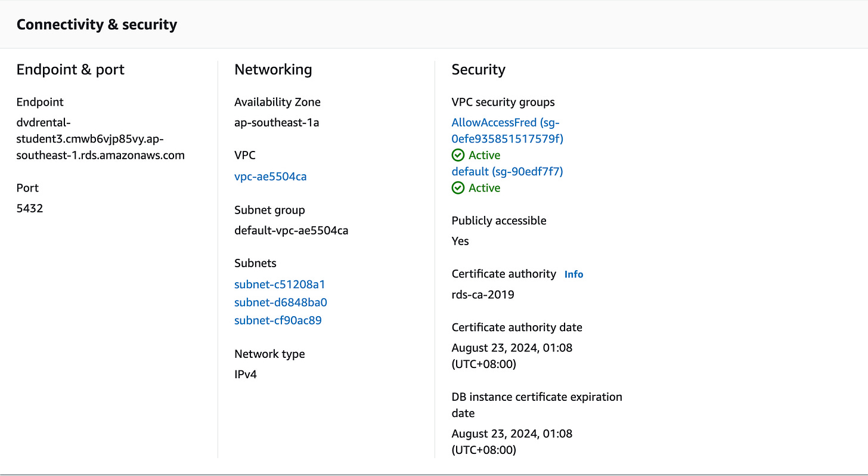The height and width of the screenshot is (476, 868).
Task: Click the Endpoint & port heading
Action: click(70, 69)
